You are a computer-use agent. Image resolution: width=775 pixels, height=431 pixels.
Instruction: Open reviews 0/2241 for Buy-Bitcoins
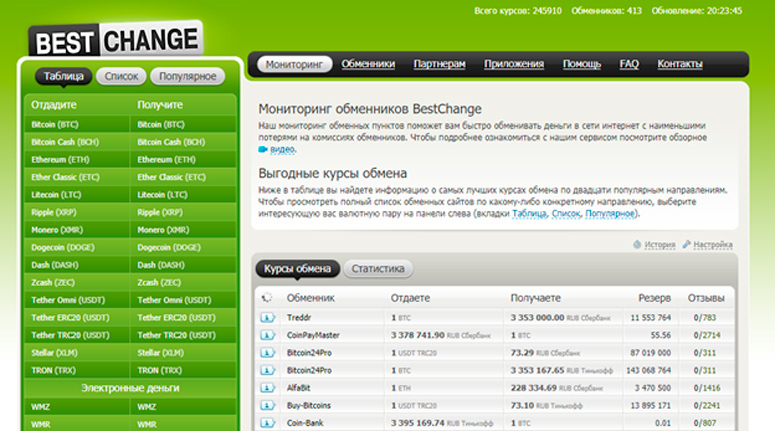coord(707,406)
